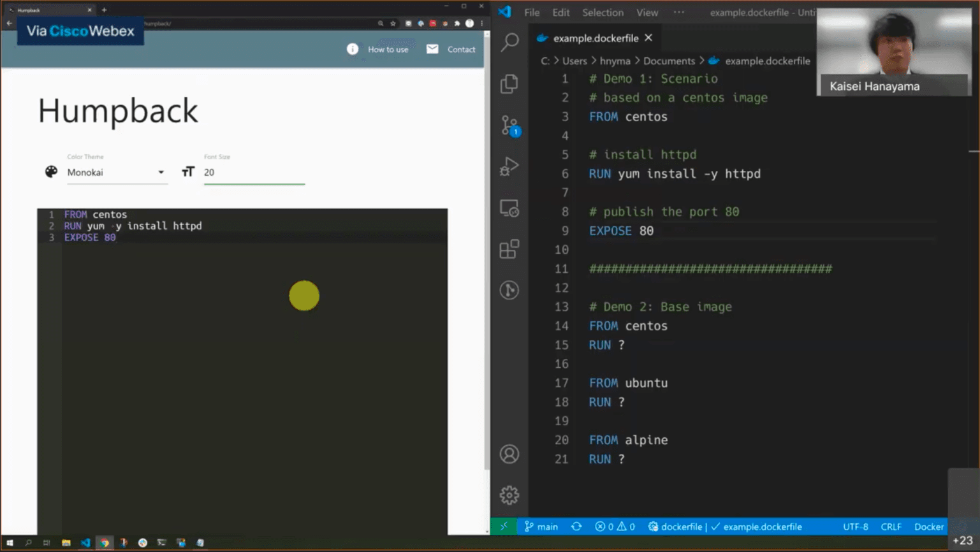Open File Explorer from the Windows taskbar

point(66,542)
